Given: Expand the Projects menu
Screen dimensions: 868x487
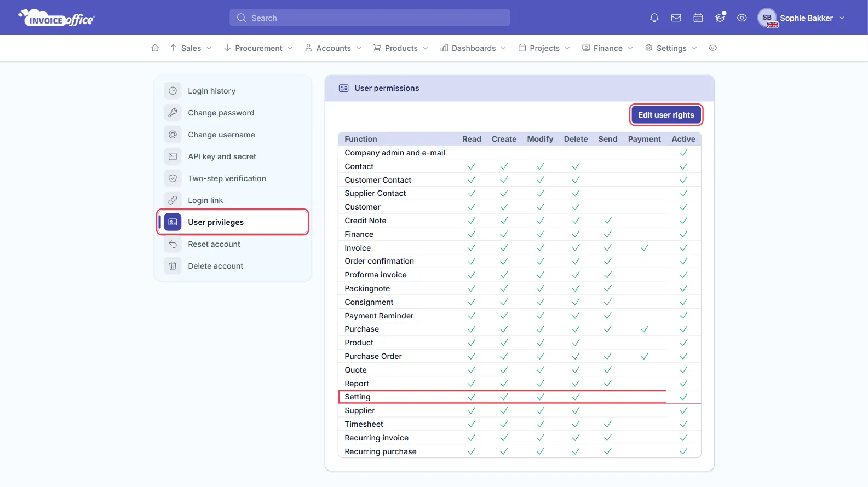Looking at the screenshot, I should pyautogui.click(x=544, y=48).
